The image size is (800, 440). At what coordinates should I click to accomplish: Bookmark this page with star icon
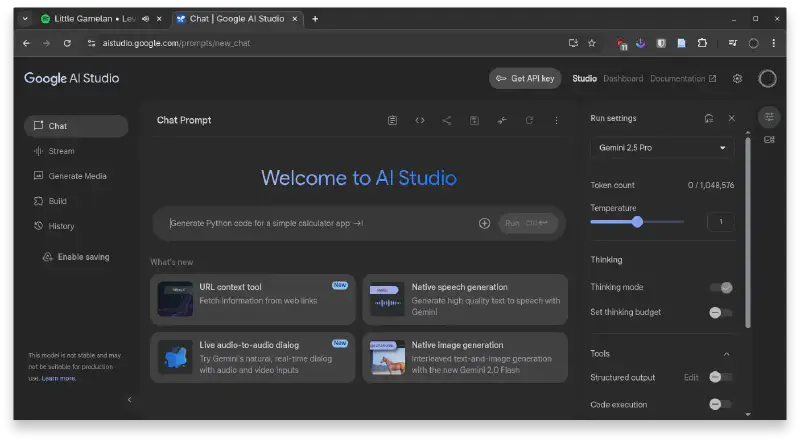[591, 43]
